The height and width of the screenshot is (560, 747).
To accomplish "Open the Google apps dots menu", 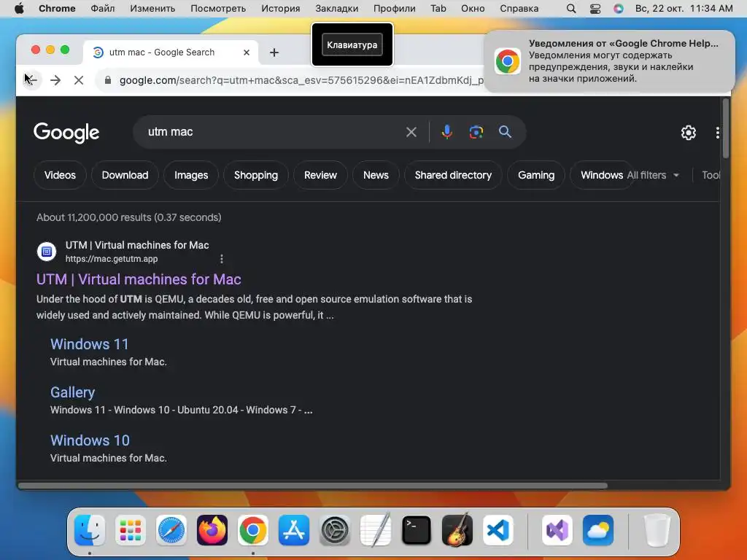I will (x=717, y=133).
